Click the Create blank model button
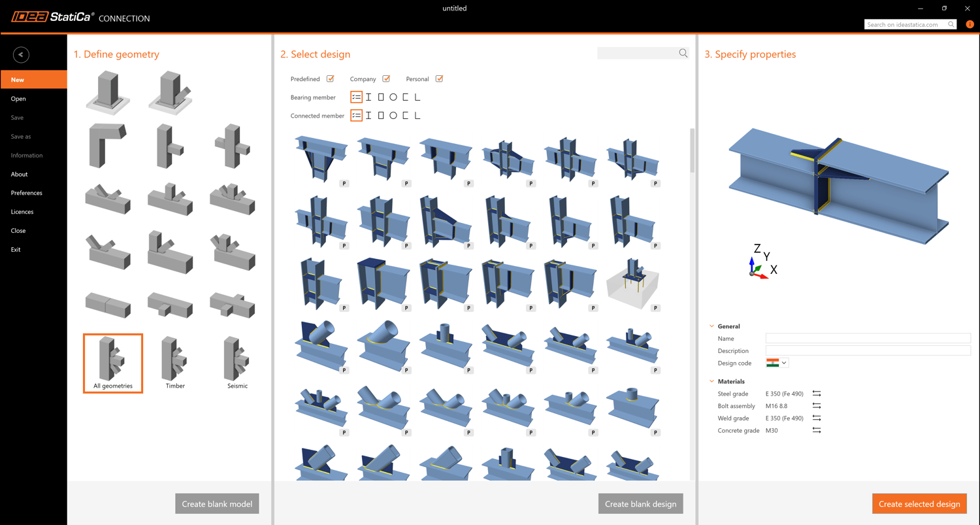 point(217,504)
